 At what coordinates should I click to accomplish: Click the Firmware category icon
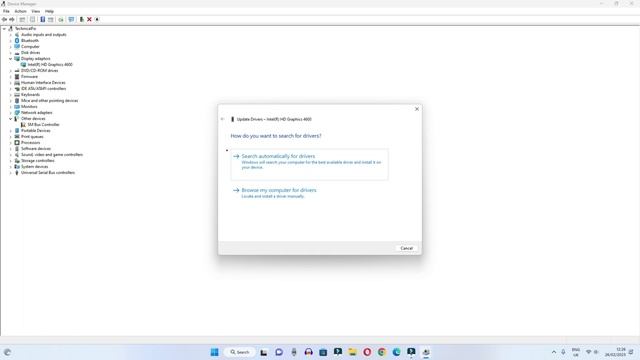pyautogui.click(x=17, y=77)
